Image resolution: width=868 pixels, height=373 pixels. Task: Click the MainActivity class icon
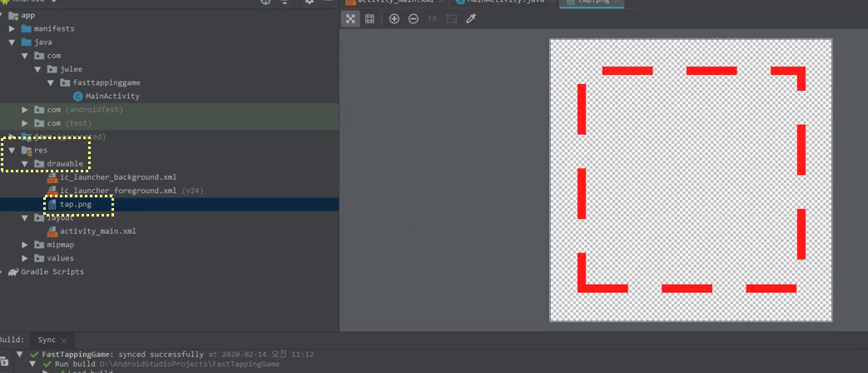point(78,97)
